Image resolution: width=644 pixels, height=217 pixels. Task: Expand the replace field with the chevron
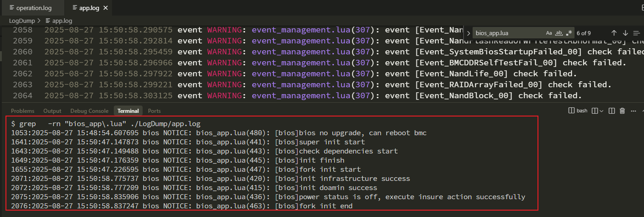point(468,33)
